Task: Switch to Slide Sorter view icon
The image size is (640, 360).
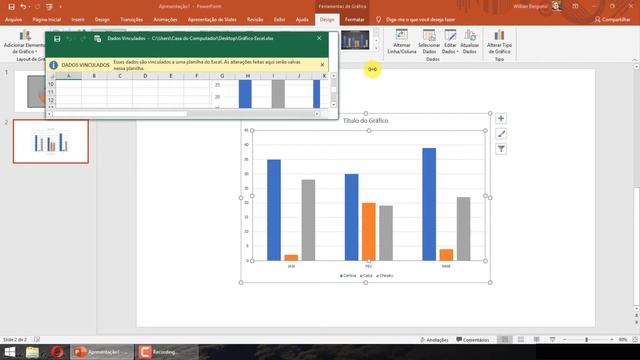Action: point(521,340)
